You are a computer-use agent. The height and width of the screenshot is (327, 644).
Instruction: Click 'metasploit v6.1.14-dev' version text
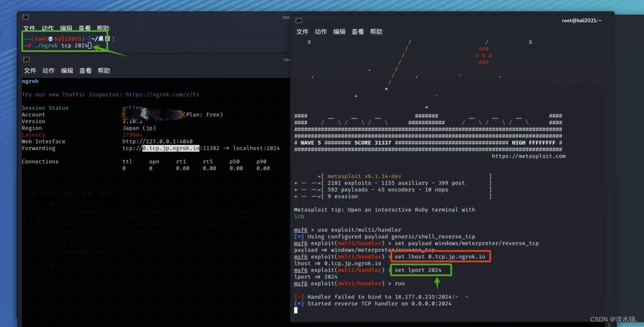(x=364, y=176)
